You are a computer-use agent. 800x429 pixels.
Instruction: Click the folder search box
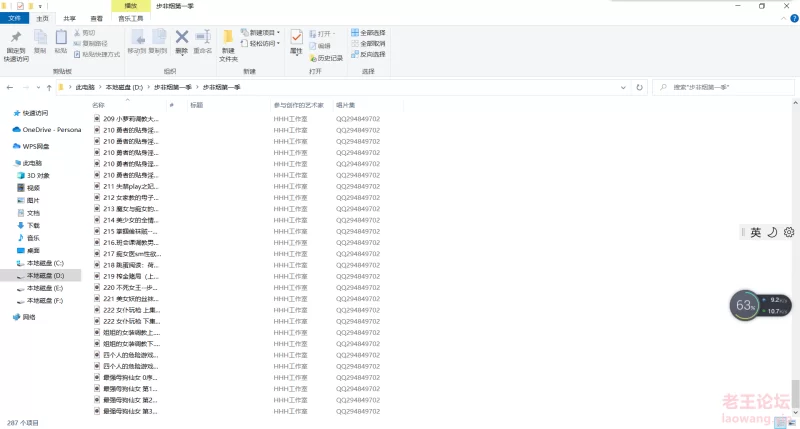(x=723, y=87)
